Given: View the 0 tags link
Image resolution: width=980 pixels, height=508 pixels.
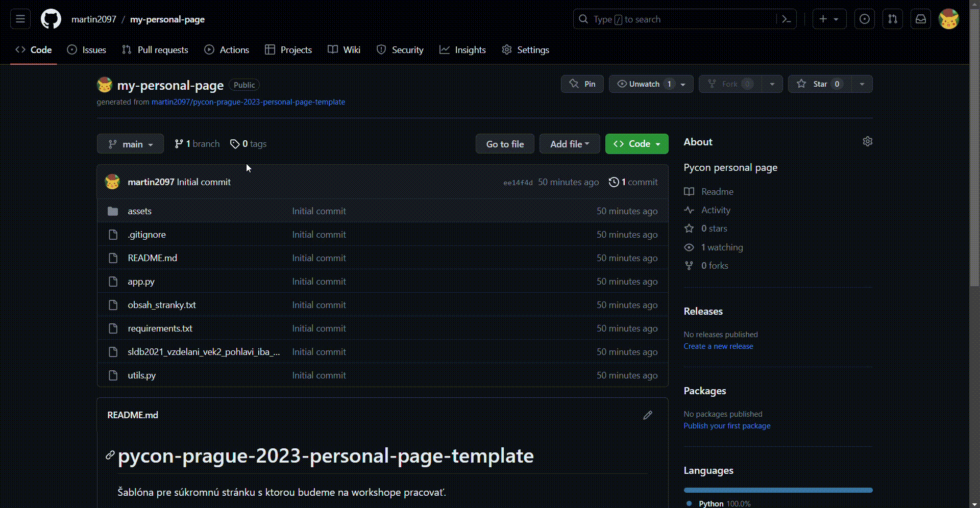Looking at the screenshot, I should point(249,144).
